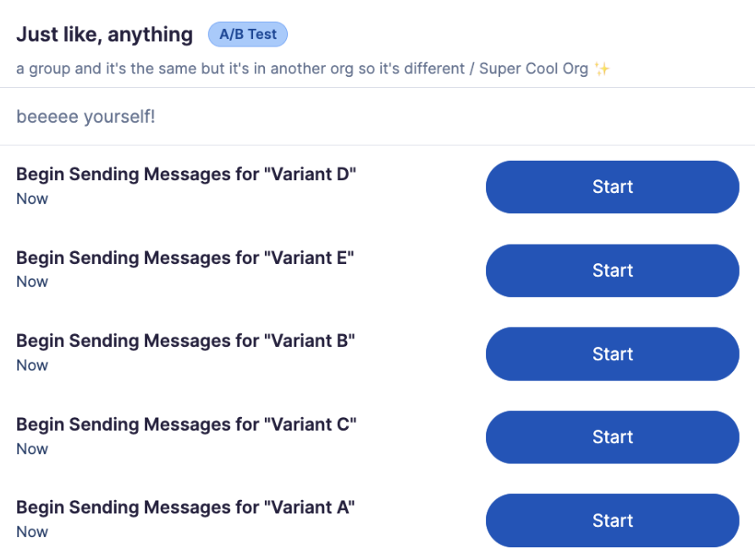This screenshot has width=755, height=560.
Task: Select the "Variant D" row heading
Action: tap(186, 174)
